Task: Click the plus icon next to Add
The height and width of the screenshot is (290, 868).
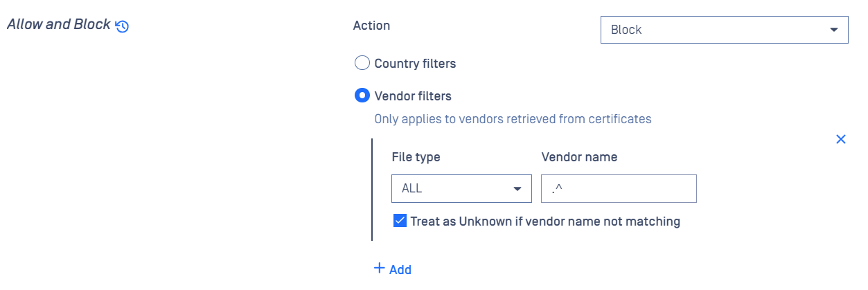Action: click(x=379, y=268)
